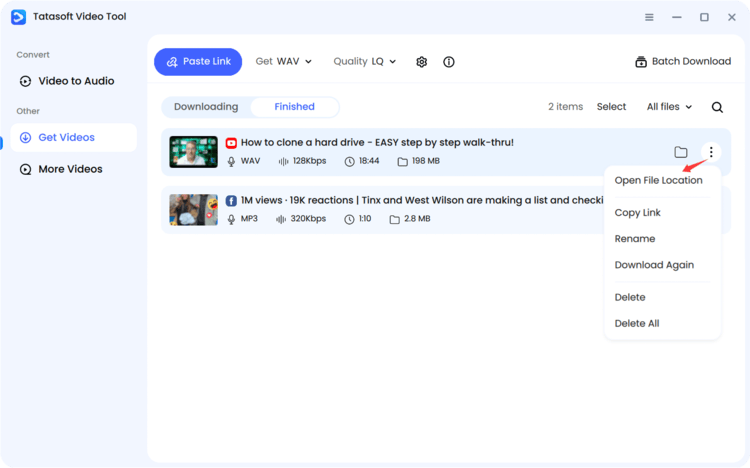Select the More Videos sidebar item
The image size is (750, 468).
[x=74, y=169]
